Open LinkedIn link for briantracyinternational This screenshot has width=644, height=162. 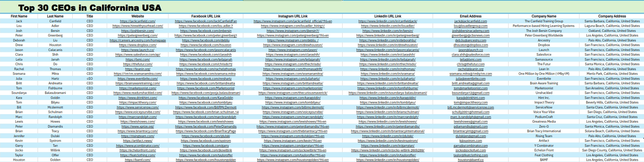(x=388, y=131)
